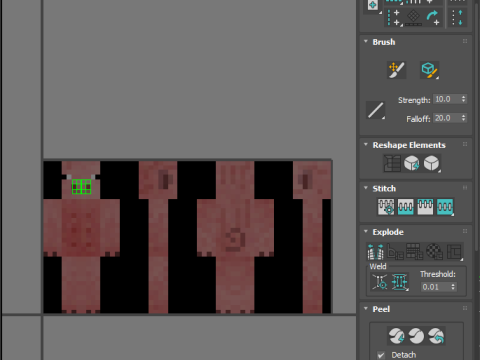Click the vertical dots up-down arrows icon
Screen dimensions: 480x360
[x=457, y=18]
